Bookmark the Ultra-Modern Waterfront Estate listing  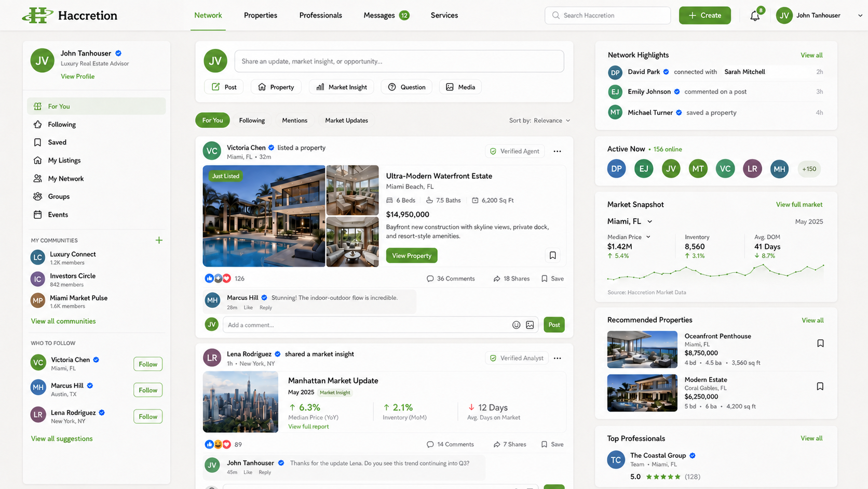click(x=552, y=255)
